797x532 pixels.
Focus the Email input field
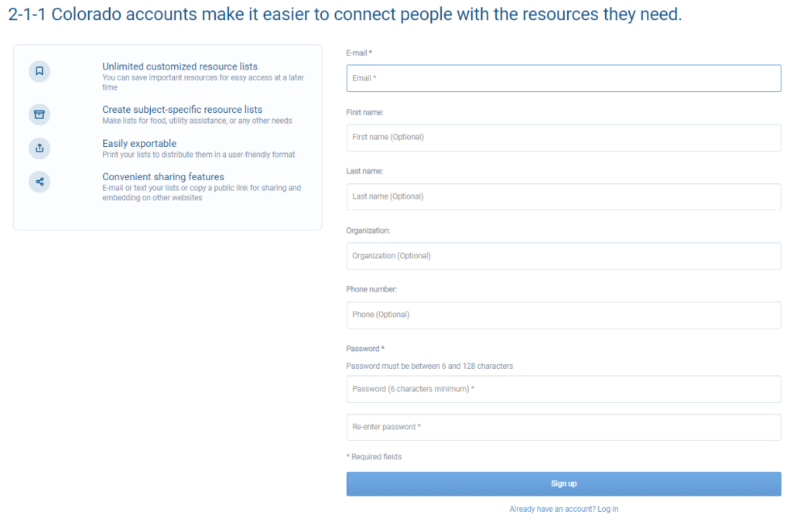(563, 78)
